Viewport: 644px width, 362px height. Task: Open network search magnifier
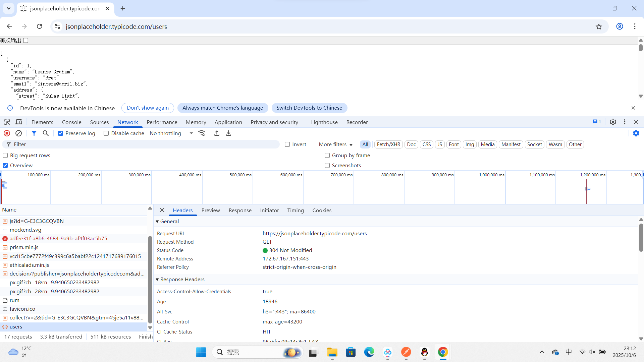click(46, 133)
